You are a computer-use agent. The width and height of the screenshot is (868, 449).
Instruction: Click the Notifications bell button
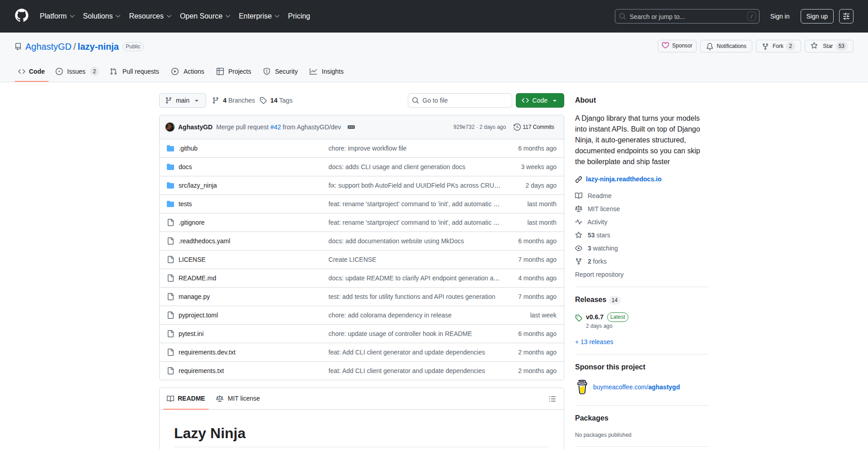coord(726,46)
